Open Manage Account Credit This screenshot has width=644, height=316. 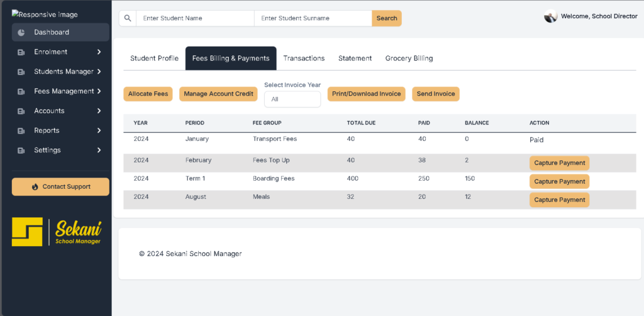[x=218, y=94]
